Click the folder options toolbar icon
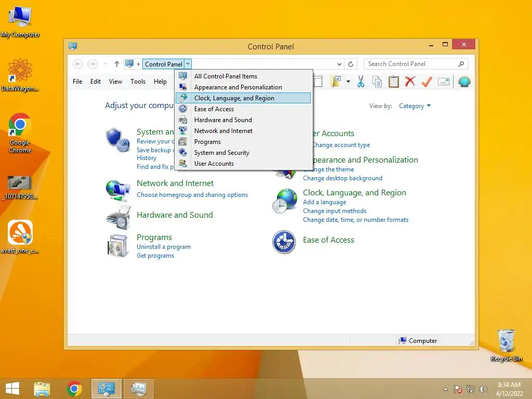 tap(336, 82)
